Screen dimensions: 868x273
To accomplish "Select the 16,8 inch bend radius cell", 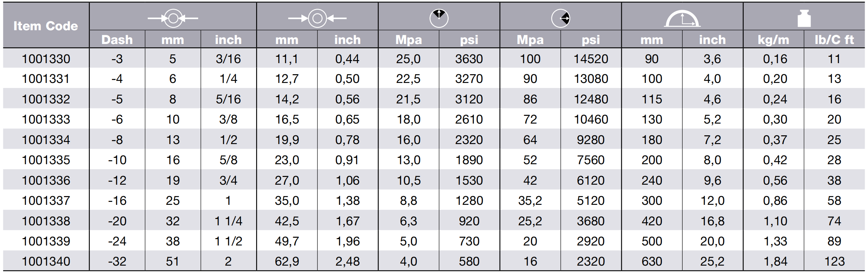I will pyautogui.click(x=712, y=221).
